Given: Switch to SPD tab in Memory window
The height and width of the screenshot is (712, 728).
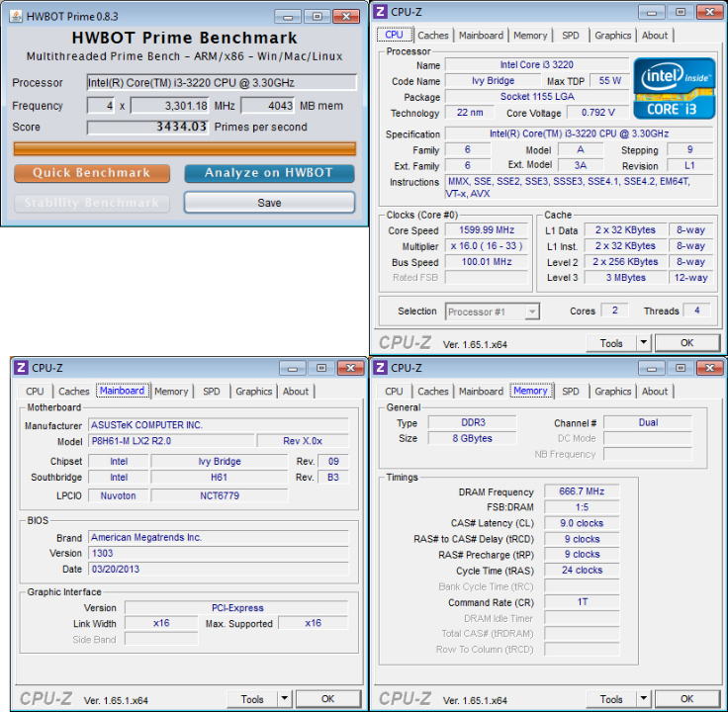Looking at the screenshot, I should (571, 392).
